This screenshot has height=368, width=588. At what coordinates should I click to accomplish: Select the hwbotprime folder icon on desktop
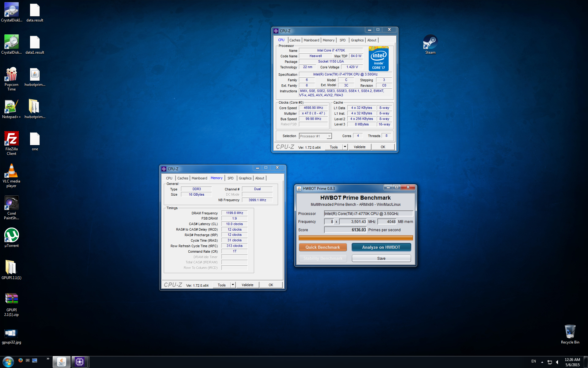pos(35,109)
